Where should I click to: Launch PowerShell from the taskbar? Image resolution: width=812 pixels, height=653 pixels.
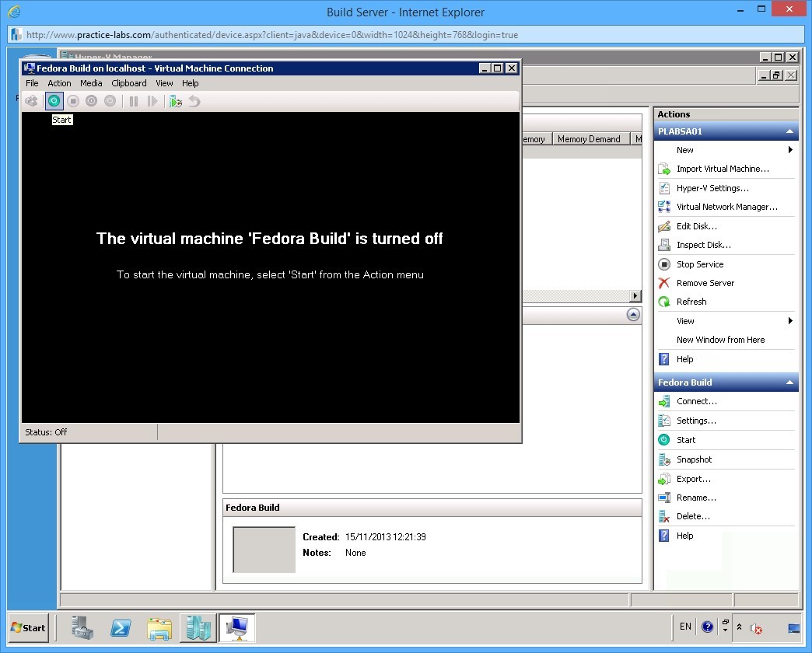[121, 627]
